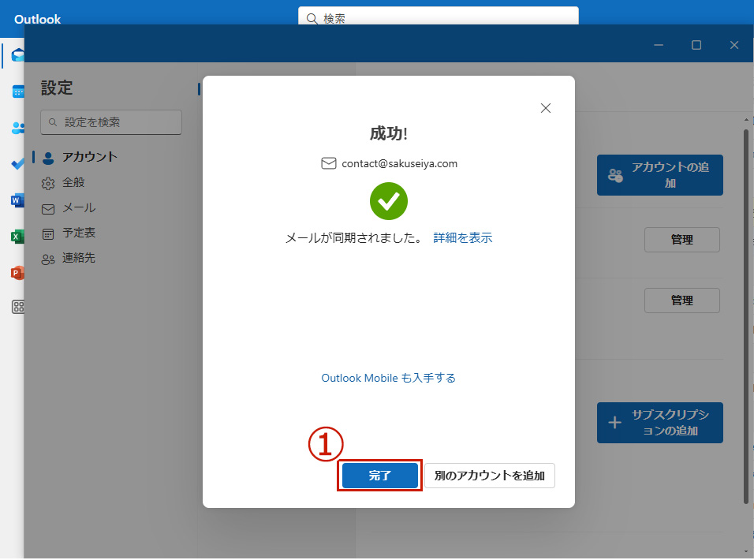Viewport: 754px width, 560px height.
Task: Click the plus icon on サブスクリプションの追加
Action: point(614,423)
